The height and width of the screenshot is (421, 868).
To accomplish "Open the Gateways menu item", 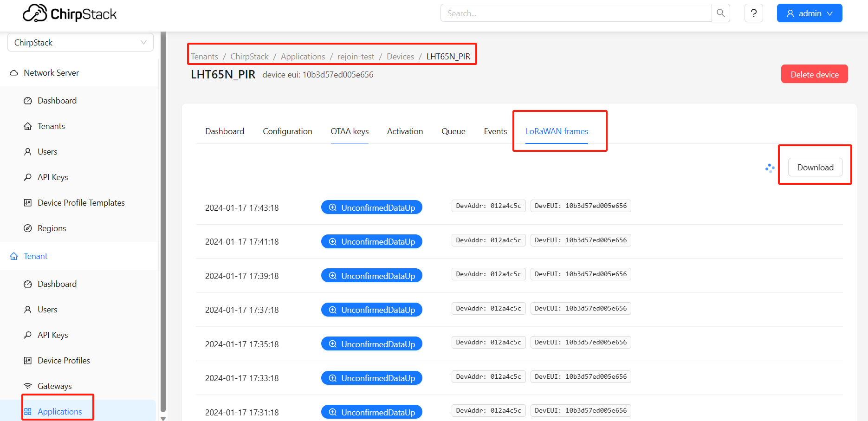I will tap(54, 386).
